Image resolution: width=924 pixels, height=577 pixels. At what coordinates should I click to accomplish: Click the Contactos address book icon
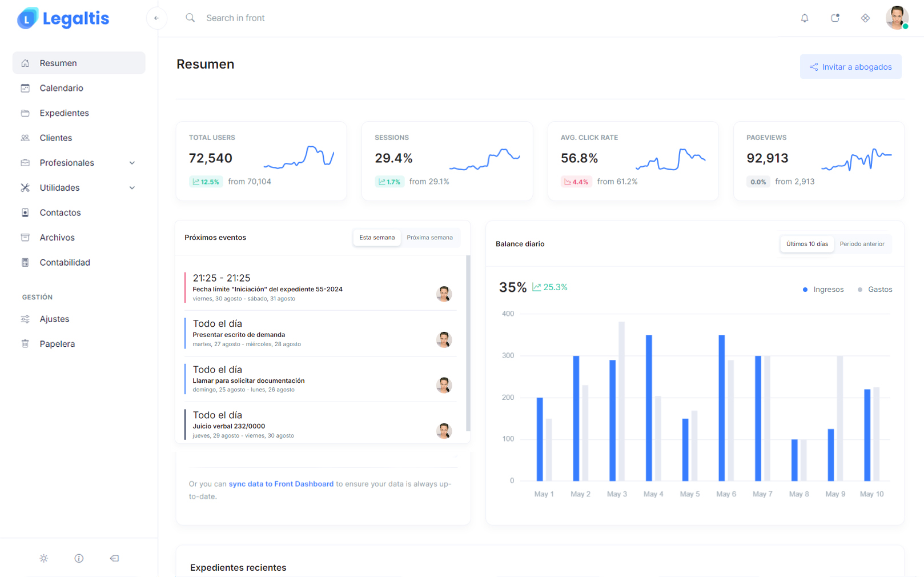[x=25, y=213]
